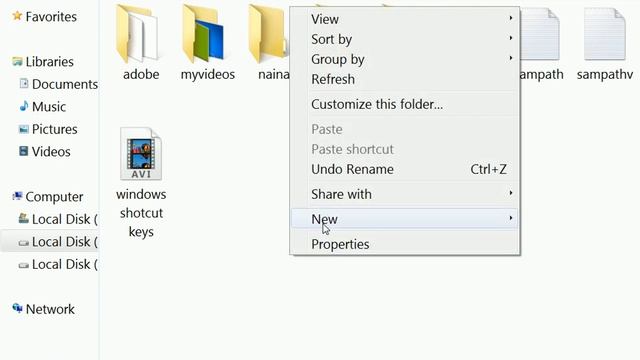Viewport: 640px width, 360px height.
Task: Select Network in navigation pane
Action: 50,309
